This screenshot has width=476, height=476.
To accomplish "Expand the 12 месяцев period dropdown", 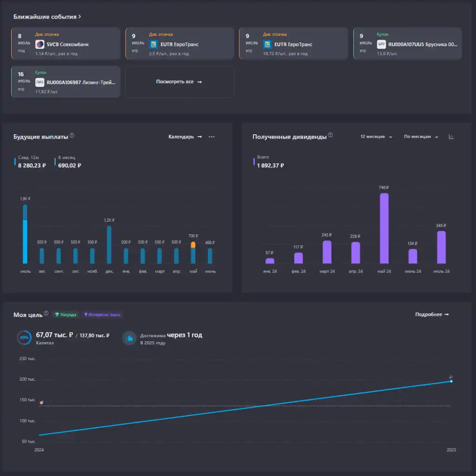I will [376, 137].
